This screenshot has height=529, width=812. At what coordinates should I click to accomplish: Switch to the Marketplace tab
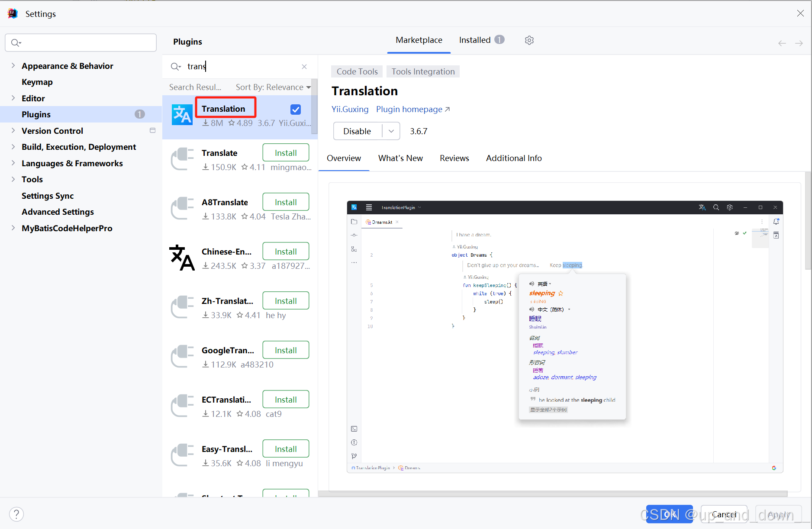tap(419, 40)
